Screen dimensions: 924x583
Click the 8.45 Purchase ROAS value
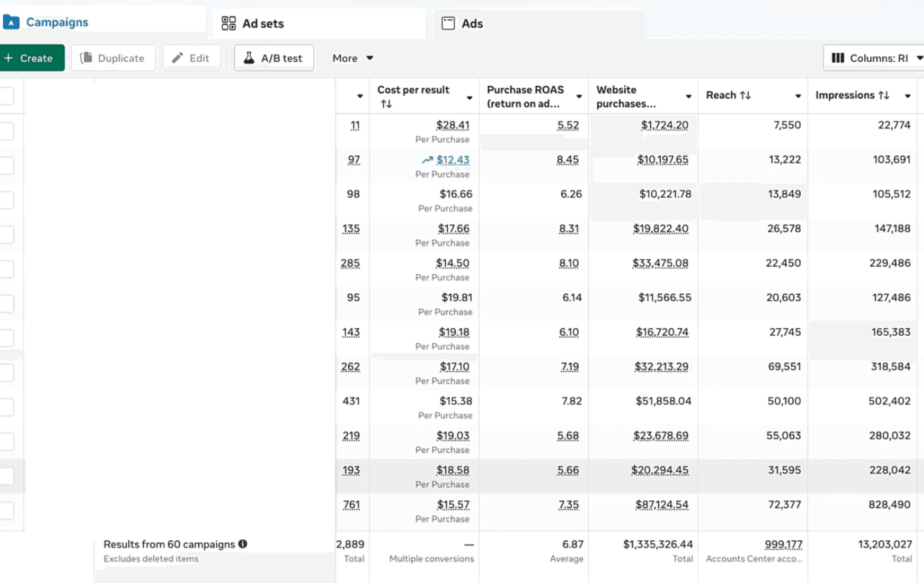(567, 160)
